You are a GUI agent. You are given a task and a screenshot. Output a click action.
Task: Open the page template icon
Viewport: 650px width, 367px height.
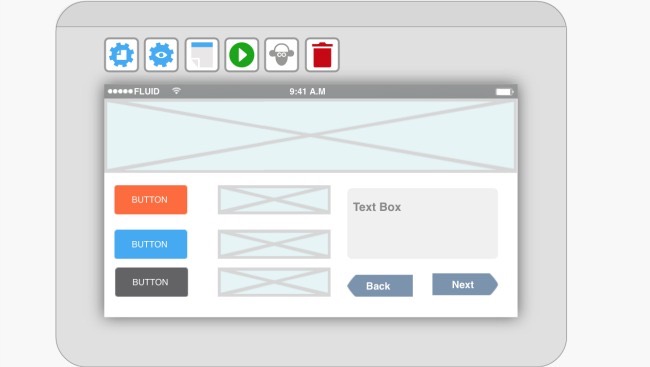202,55
